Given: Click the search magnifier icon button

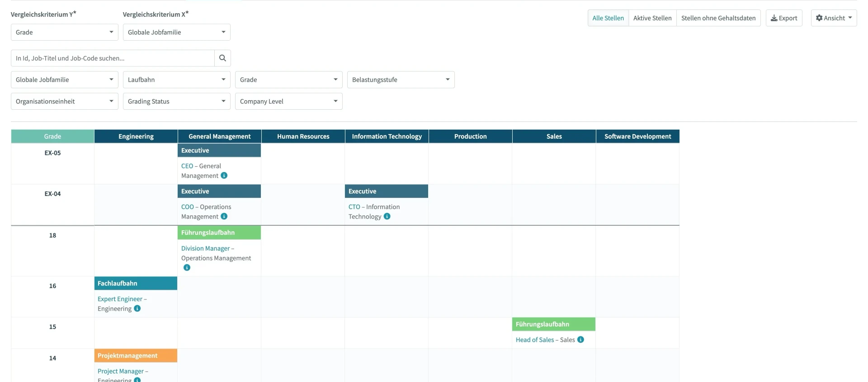Looking at the screenshot, I should 222,58.
